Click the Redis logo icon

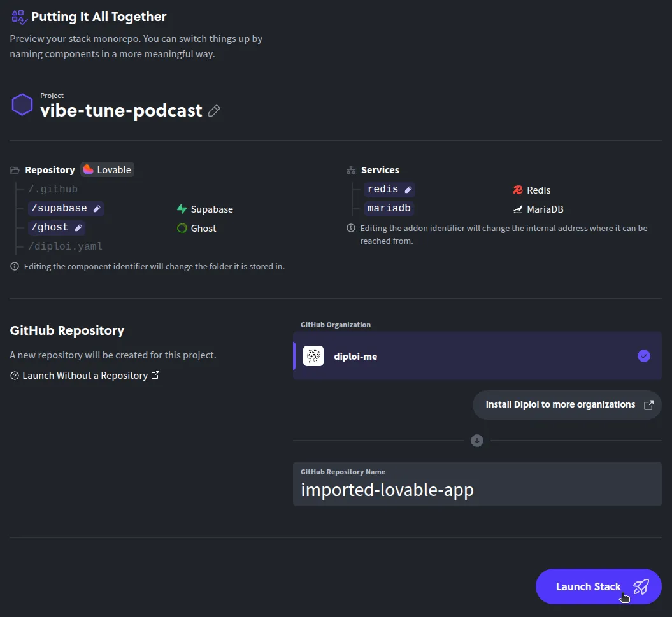[518, 190]
